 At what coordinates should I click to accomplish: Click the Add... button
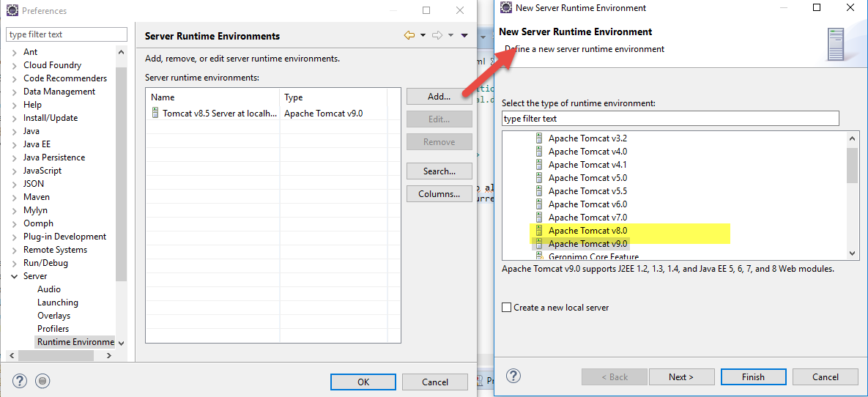click(439, 97)
